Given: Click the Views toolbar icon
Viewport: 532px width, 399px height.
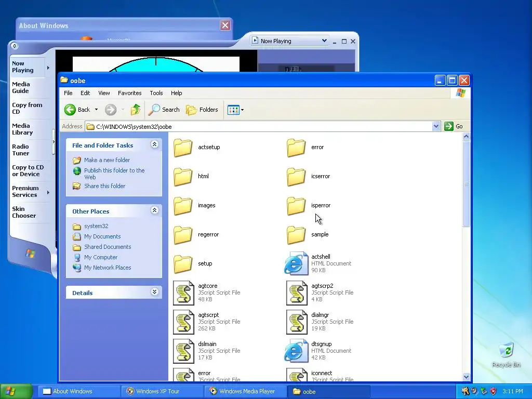Looking at the screenshot, I should point(233,110).
